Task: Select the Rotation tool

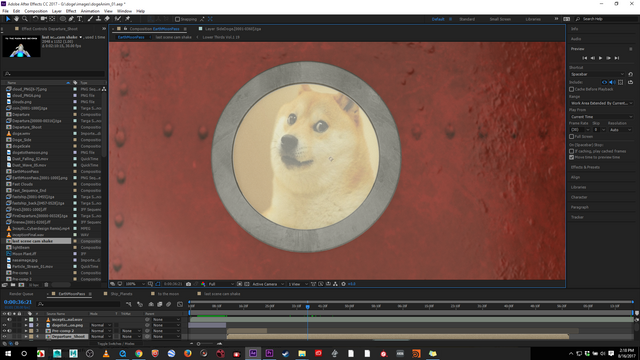Action: click(x=36, y=19)
